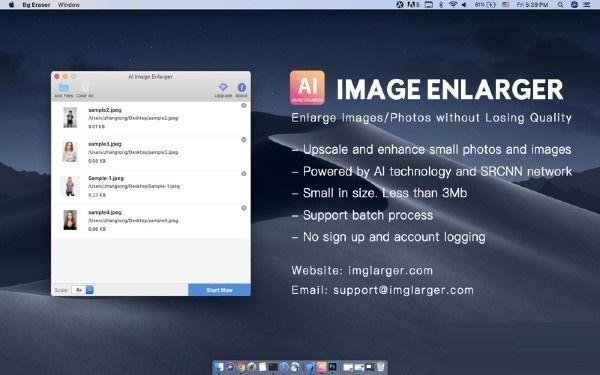Click the Wi-Fi icon in menu bar
This screenshot has width=600, height=375.
453,5
